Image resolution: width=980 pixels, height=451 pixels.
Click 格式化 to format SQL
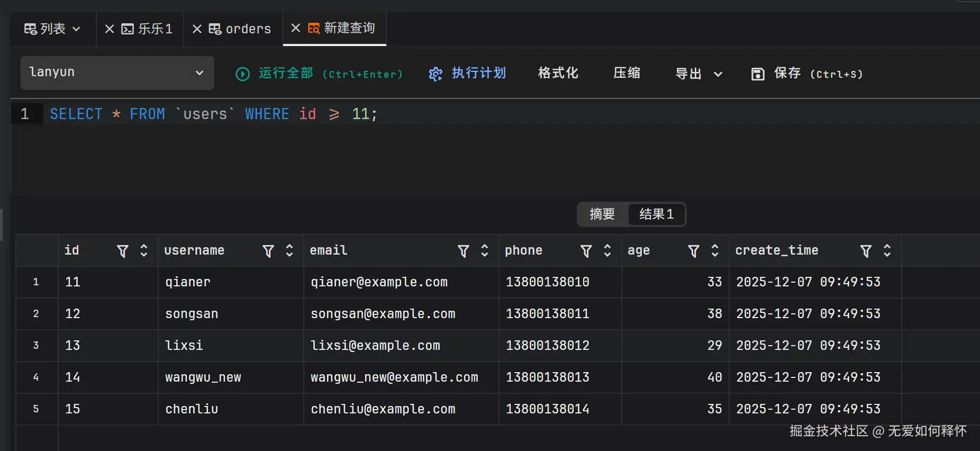(558, 73)
